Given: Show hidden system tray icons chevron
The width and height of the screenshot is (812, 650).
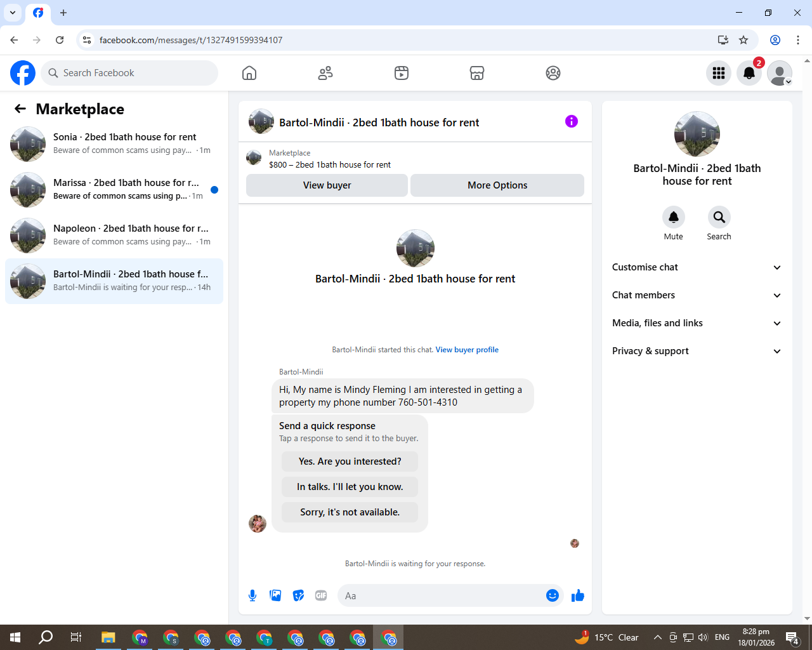Looking at the screenshot, I should 658,637.
